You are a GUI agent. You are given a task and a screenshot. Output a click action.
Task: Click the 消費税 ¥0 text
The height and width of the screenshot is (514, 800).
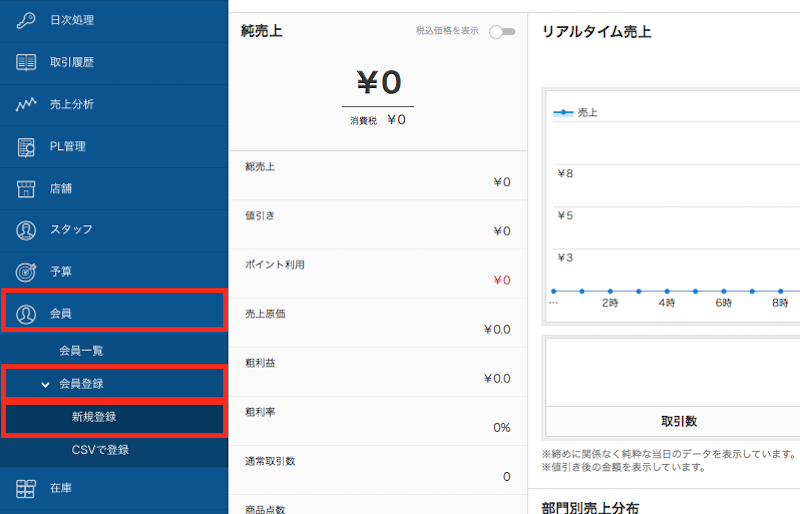378,120
